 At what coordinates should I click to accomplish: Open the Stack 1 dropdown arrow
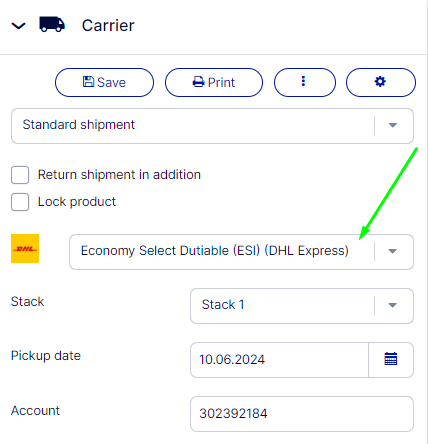393,305
